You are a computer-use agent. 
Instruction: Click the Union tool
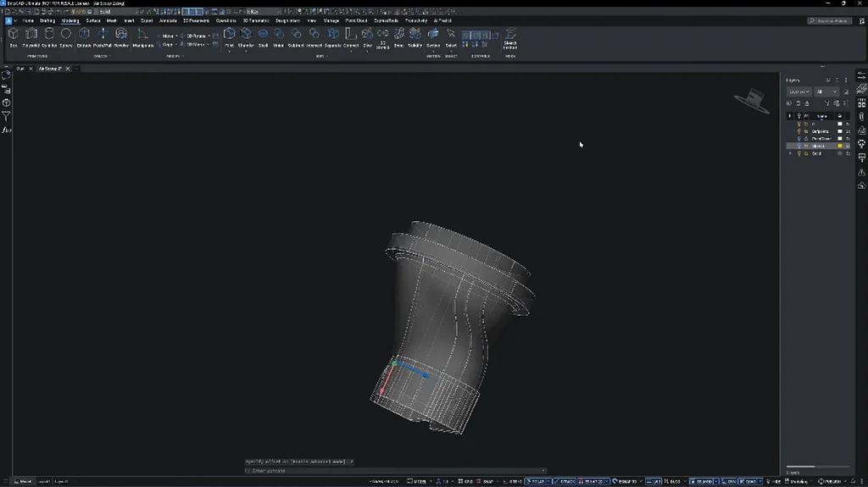[x=278, y=37]
